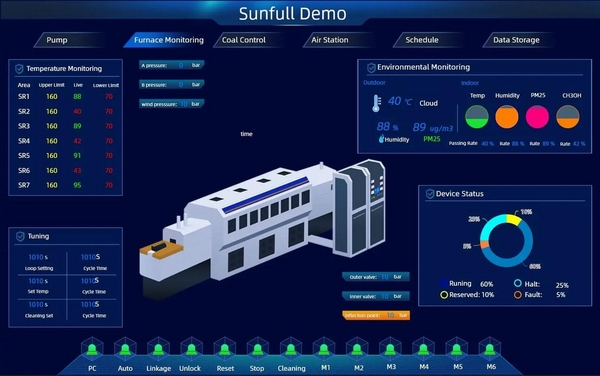600x376 pixels.
Task: Click the outdoor 88 % humidity reading
Action: point(387,127)
